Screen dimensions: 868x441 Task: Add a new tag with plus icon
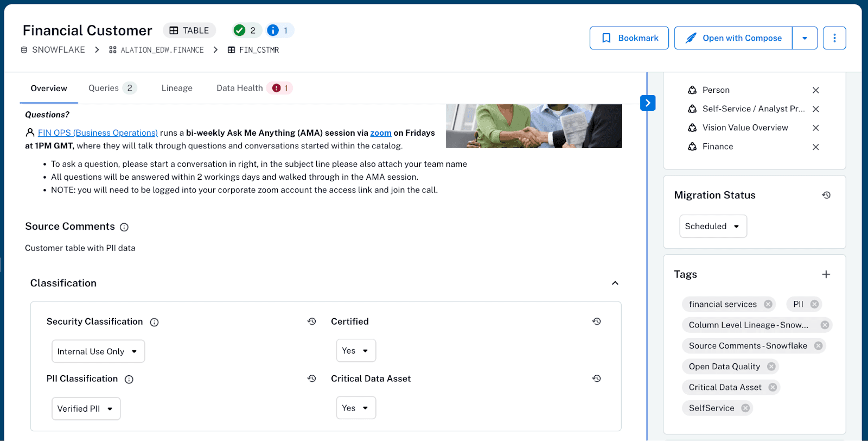(826, 274)
